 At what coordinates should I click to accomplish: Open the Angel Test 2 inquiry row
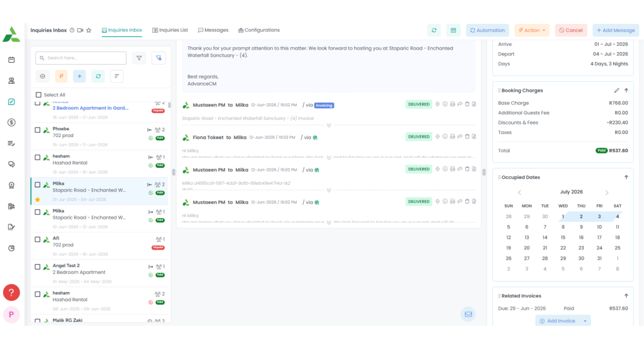click(99, 273)
